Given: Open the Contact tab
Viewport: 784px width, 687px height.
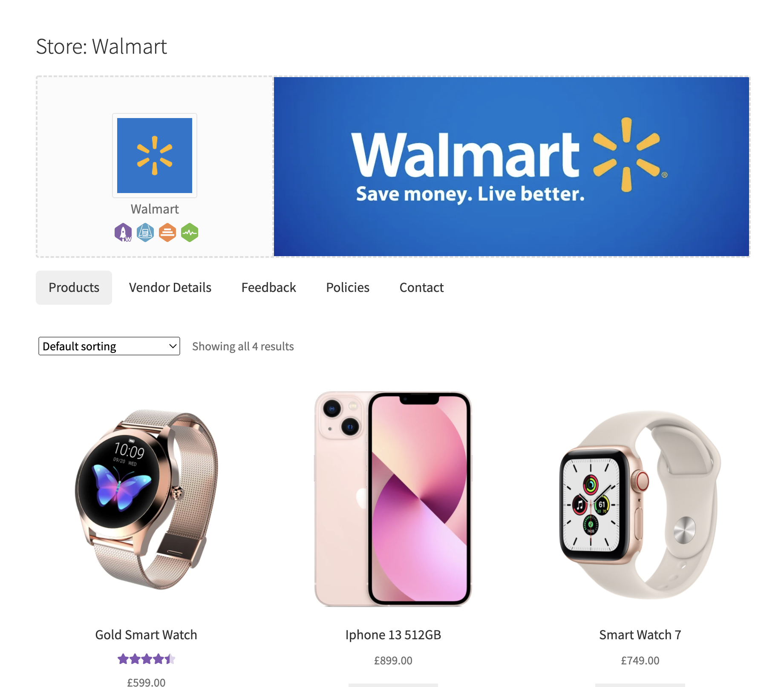Looking at the screenshot, I should pos(421,288).
